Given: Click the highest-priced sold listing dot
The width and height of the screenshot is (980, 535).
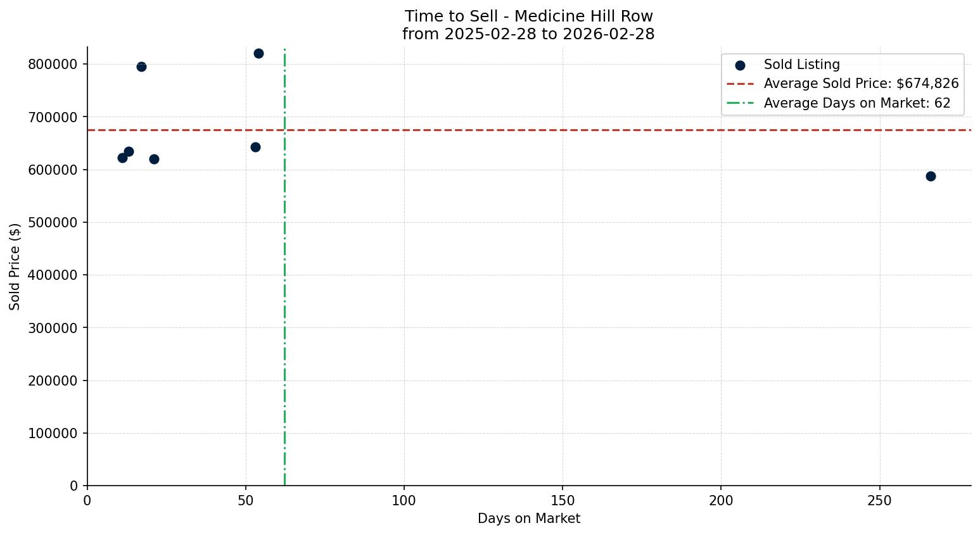Looking at the screenshot, I should click(258, 53).
